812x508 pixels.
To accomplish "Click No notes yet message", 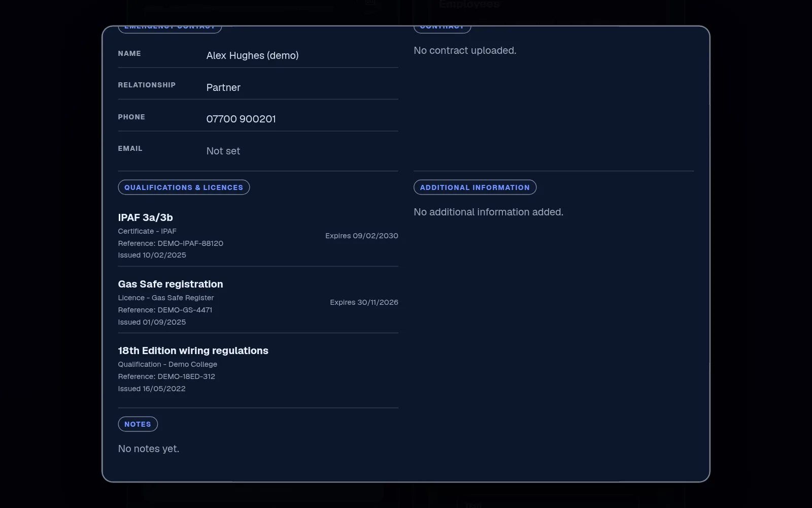I will click(149, 449).
